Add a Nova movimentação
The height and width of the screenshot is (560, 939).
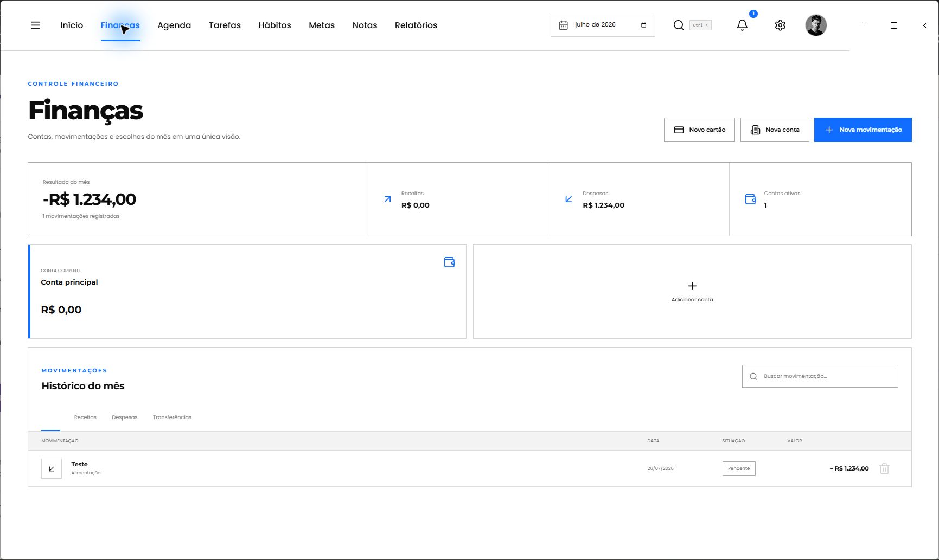(x=863, y=130)
